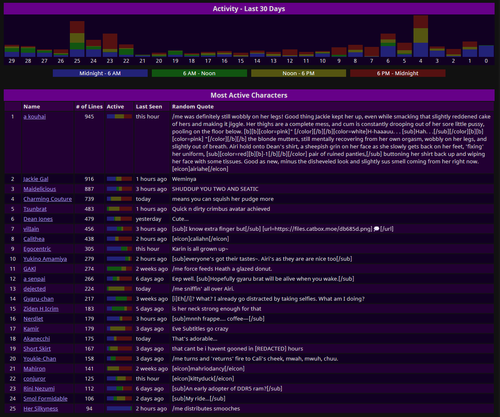Image resolution: width=500 pixels, height=417 pixels.
Task: Open the Charming Couture link
Action: 48,199
